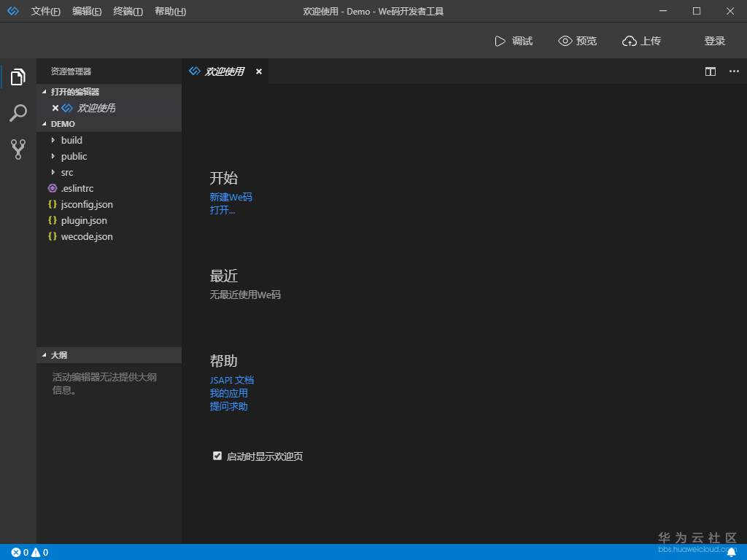Open the 文件(F) menu

tap(46, 11)
